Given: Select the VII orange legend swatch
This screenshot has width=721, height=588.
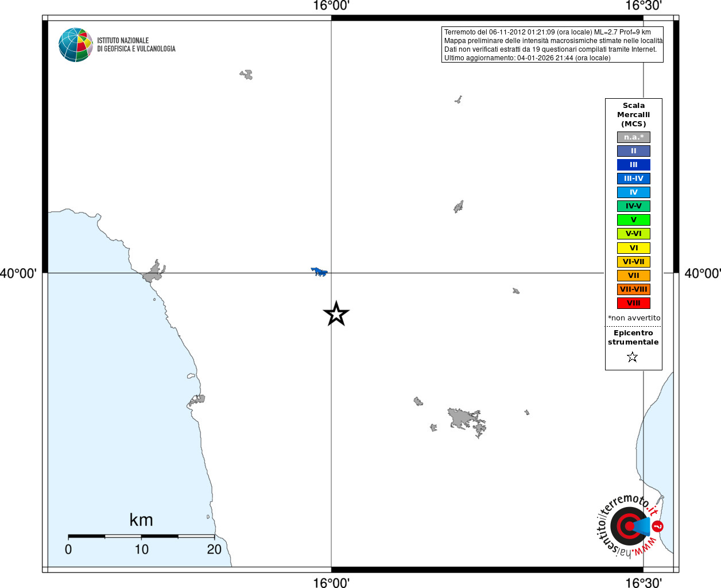Looking at the screenshot, I should point(634,276).
